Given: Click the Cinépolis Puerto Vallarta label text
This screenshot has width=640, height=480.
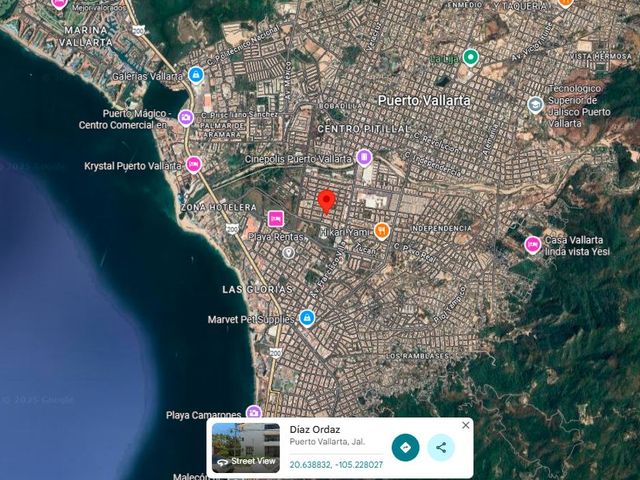Looking at the screenshot, I should [x=298, y=159].
